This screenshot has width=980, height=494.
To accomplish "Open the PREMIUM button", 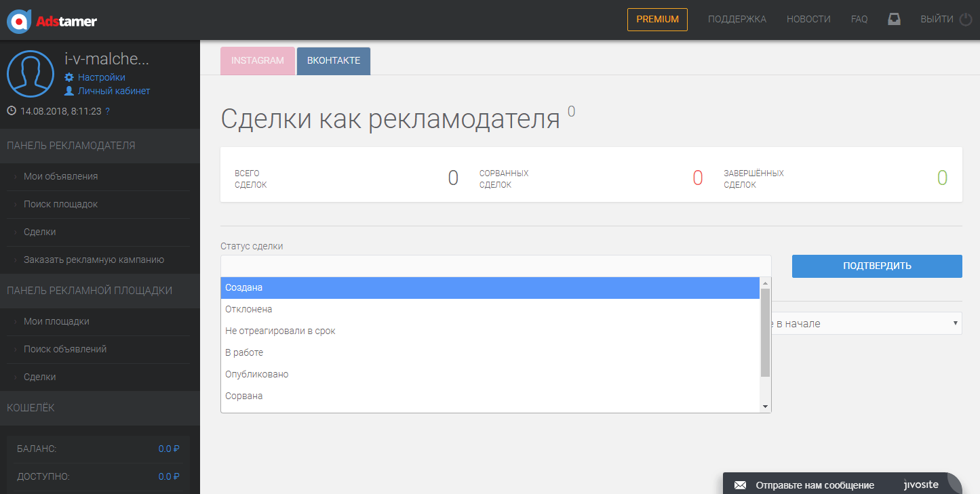I will [657, 20].
